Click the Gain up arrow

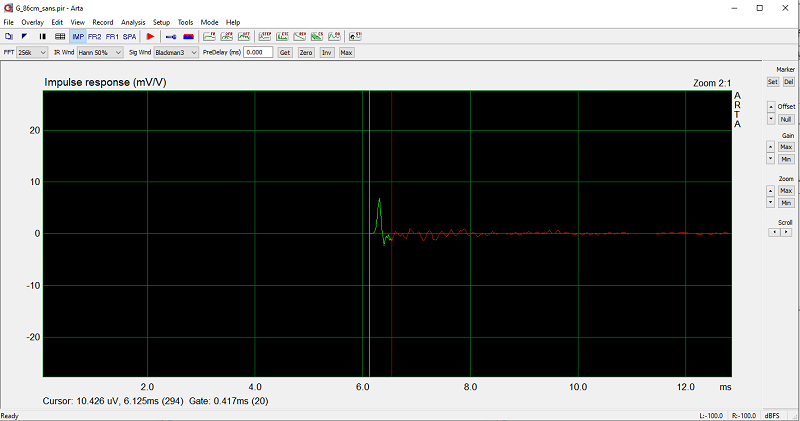click(770, 147)
